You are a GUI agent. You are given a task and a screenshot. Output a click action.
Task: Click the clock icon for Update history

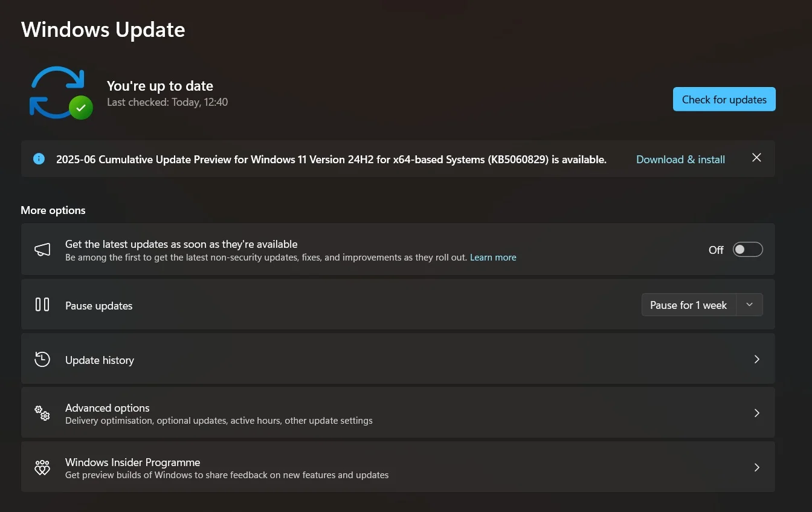[x=42, y=359]
